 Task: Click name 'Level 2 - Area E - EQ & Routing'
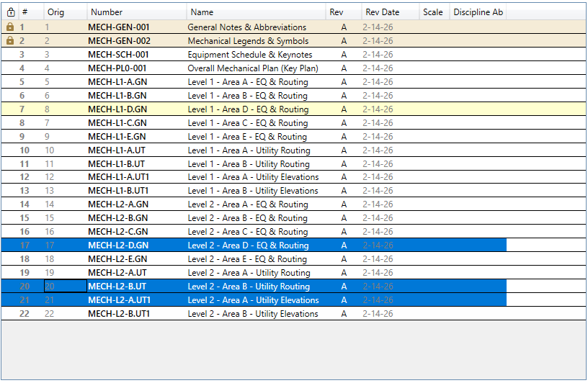(247, 259)
